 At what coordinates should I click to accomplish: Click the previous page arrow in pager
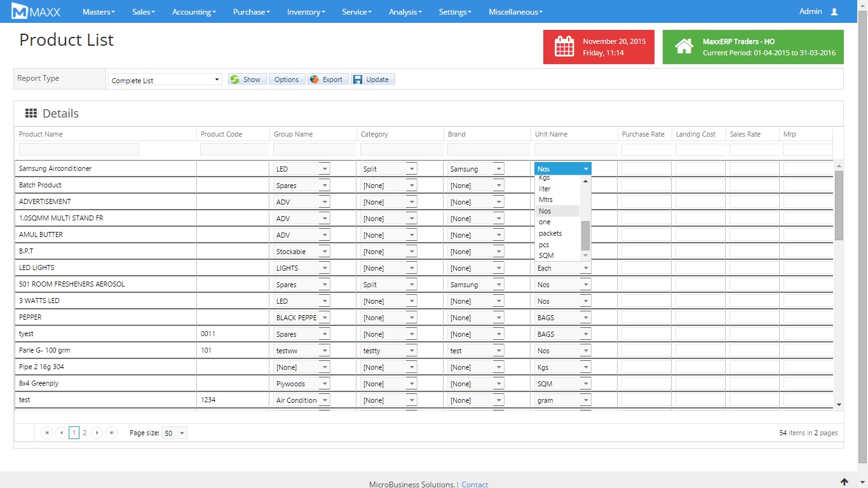coord(61,433)
